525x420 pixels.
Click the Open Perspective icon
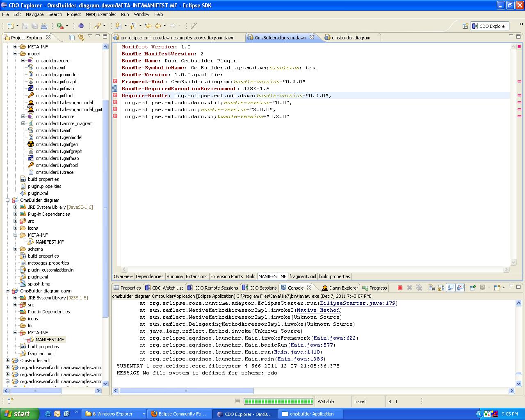pyautogui.click(x=465, y=26)
